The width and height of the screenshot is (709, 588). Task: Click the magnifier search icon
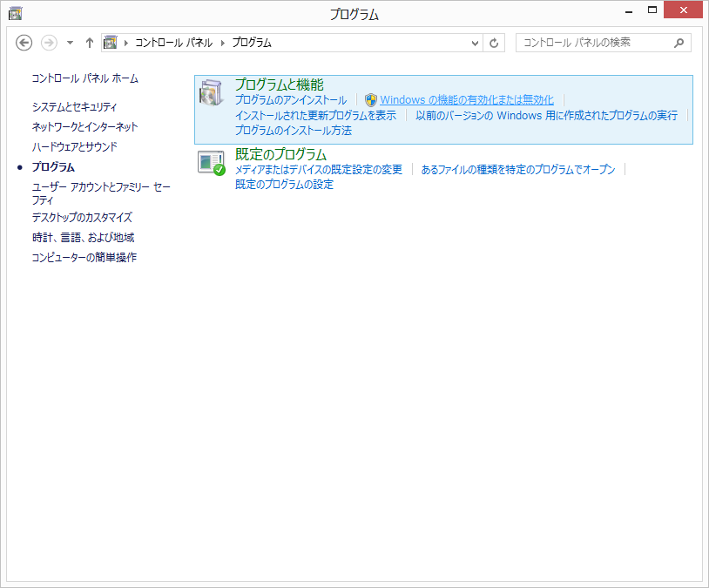click(679, 43)
